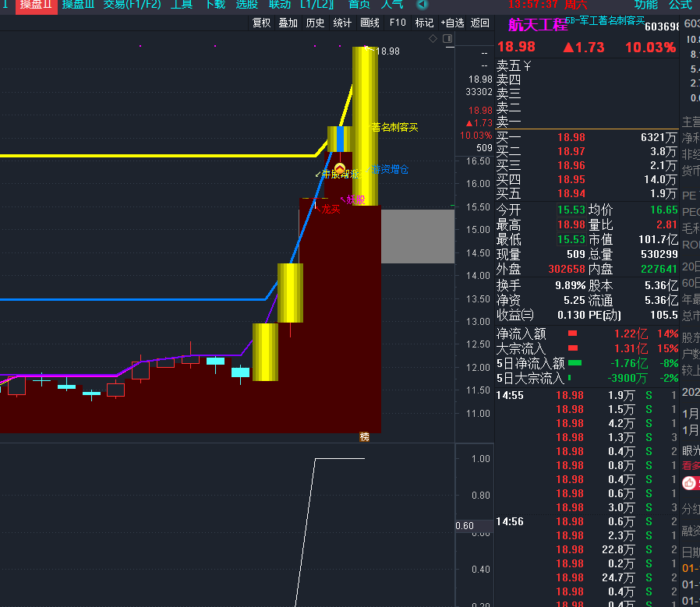Click the 标记 toolbar button
Viewport: 700px width, 607px height.
(x=424, y=23)
